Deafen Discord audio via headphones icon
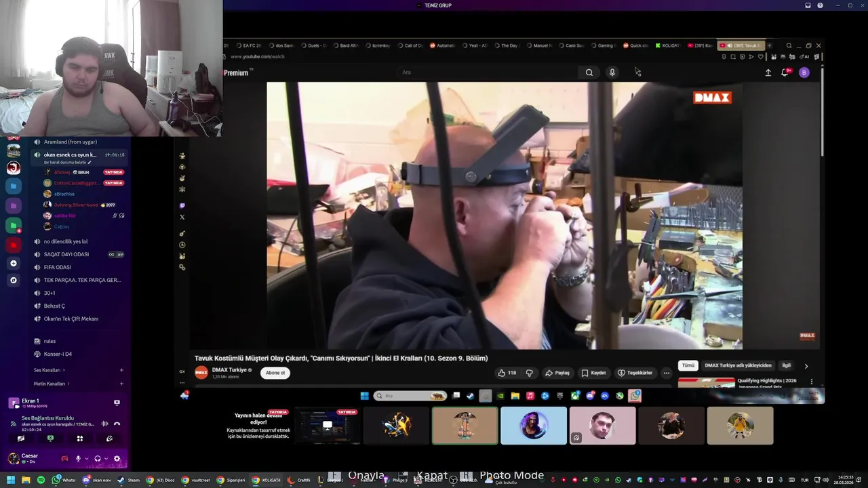This screenshot has height=488, width=868. tap(98, 459)
